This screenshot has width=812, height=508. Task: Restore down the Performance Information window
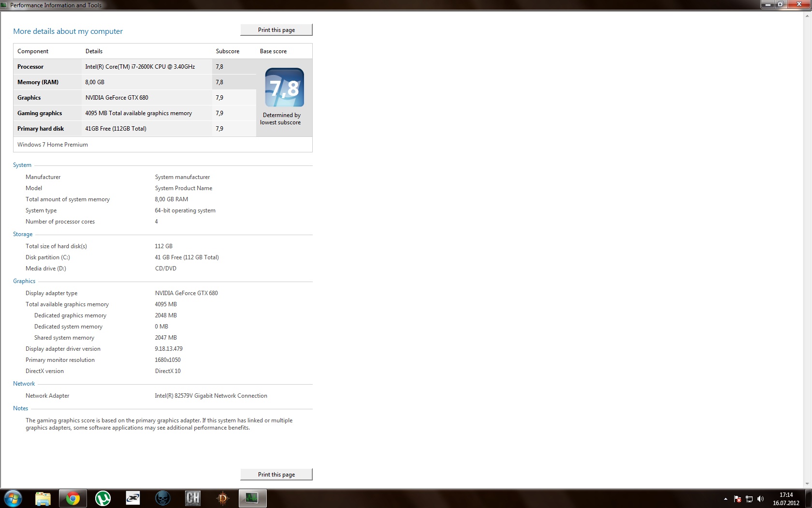(781, 4)
